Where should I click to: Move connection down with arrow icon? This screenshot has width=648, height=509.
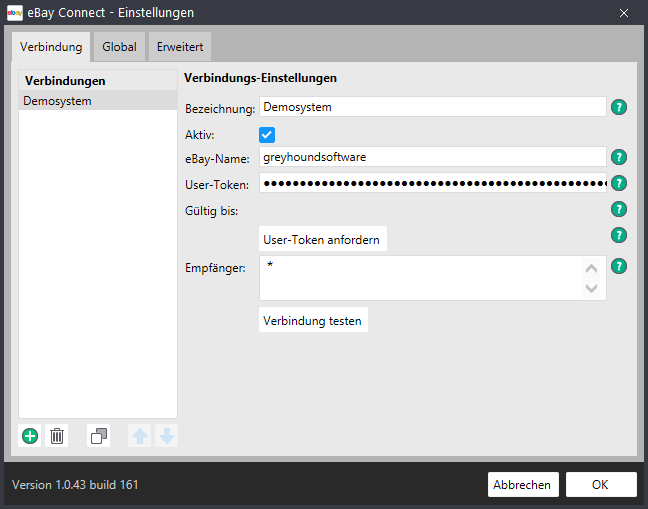(167, 436)
